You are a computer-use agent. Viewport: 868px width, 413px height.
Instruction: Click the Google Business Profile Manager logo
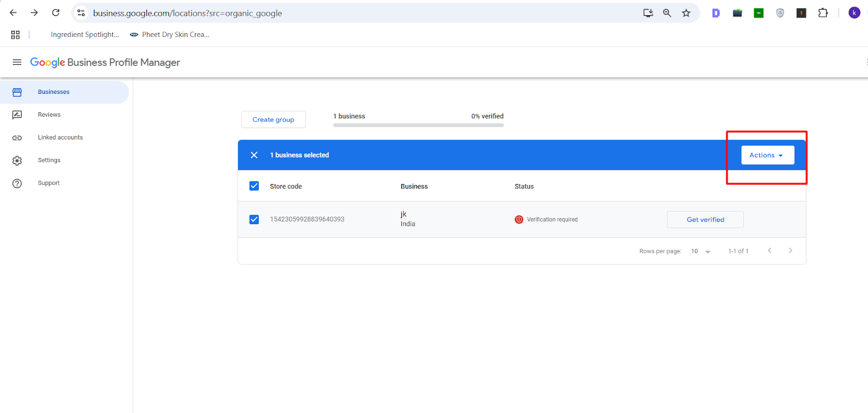(x=105, y=62)
